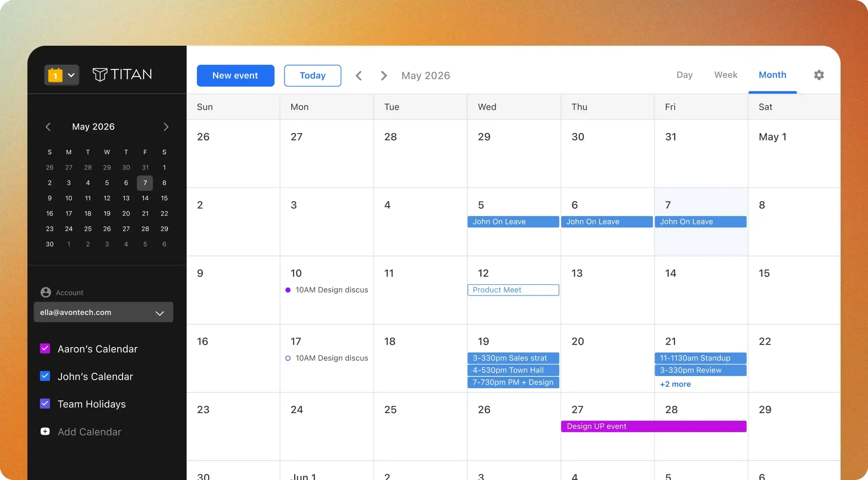Open 4-530pm Town Hall event
868x480 pixels.
point(513,370)
